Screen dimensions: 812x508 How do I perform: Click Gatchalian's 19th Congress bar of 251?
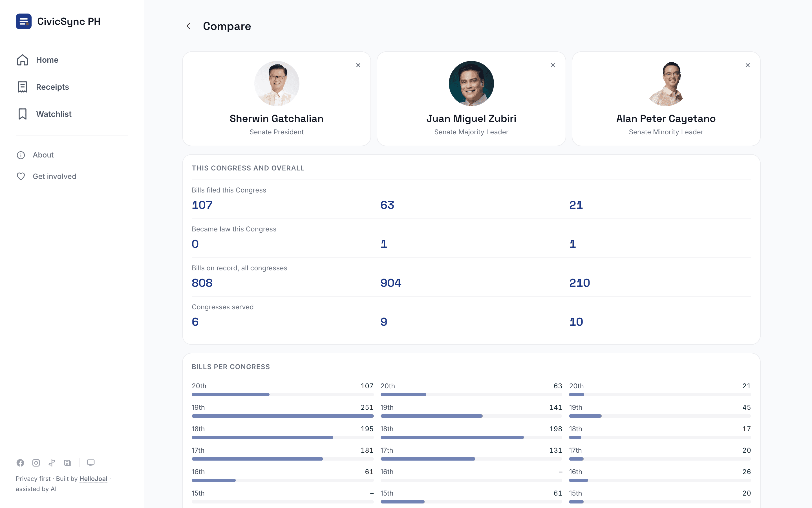(283, 416)
